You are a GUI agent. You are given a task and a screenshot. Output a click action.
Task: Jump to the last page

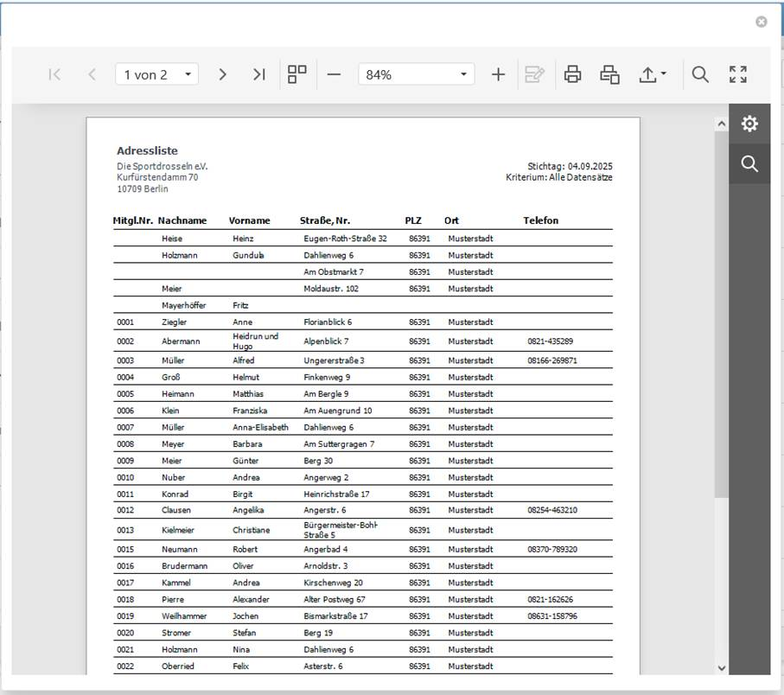(x=258, y=74)
